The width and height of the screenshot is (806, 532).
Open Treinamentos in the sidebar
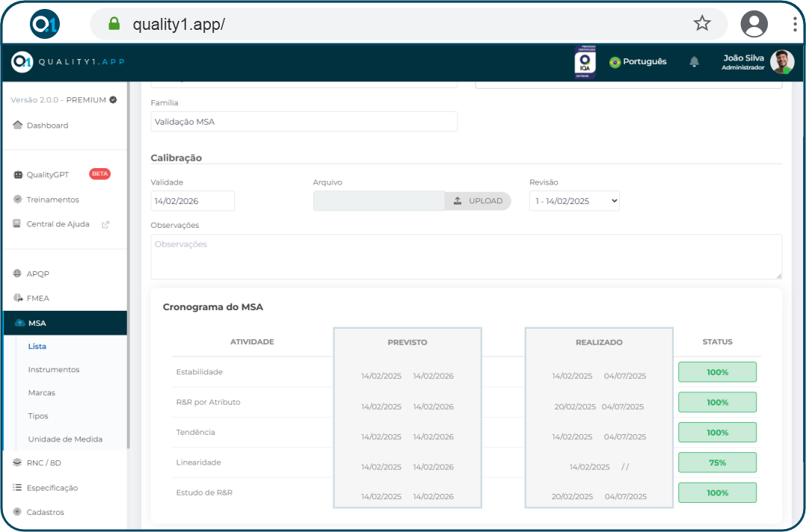(x=52, y=199)
